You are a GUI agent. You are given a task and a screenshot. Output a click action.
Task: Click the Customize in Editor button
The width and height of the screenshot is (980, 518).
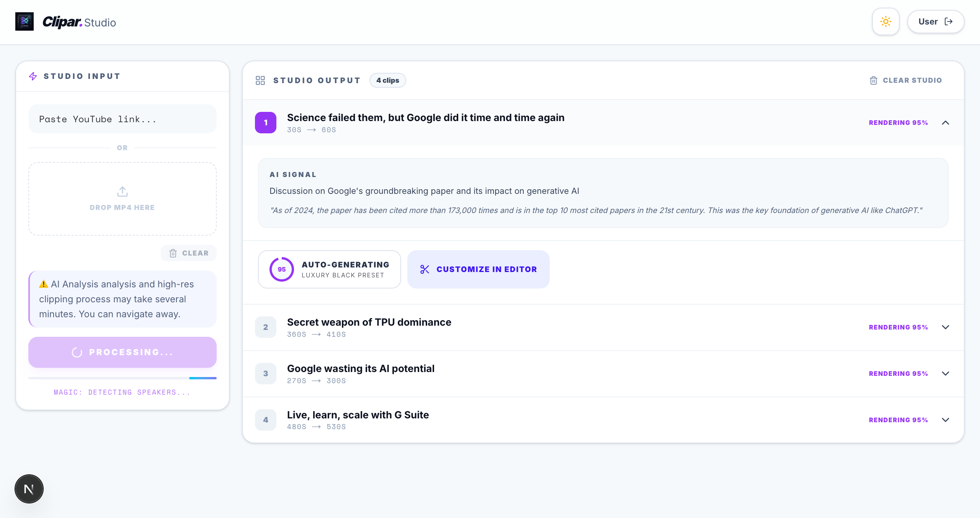(x=478, y=269)
